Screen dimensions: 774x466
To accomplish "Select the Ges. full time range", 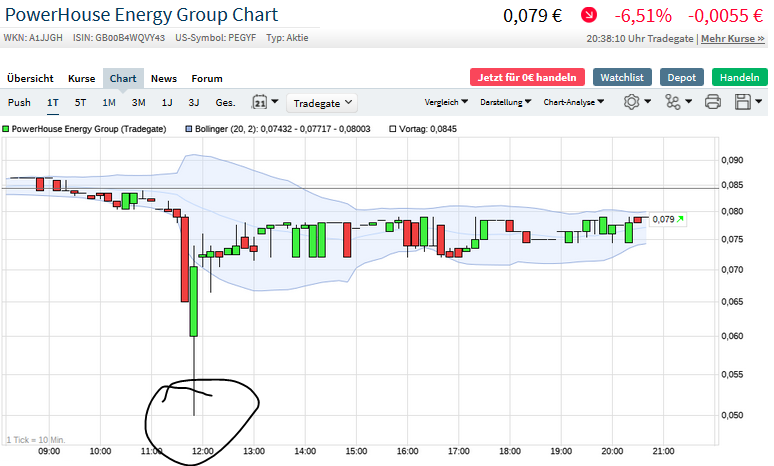I will (x=225, y=103).
